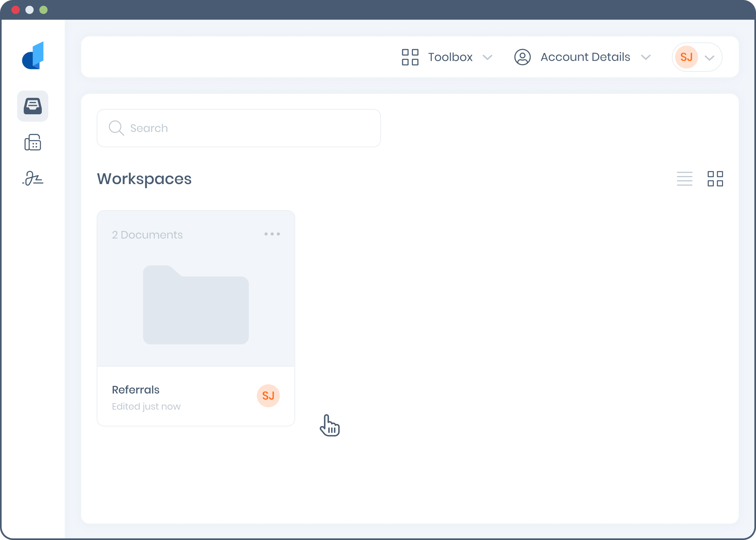The width and height of the screenshot is (756, 540).
Task: Open the Documents inbox in the sidebar
Action: (33, 106)
